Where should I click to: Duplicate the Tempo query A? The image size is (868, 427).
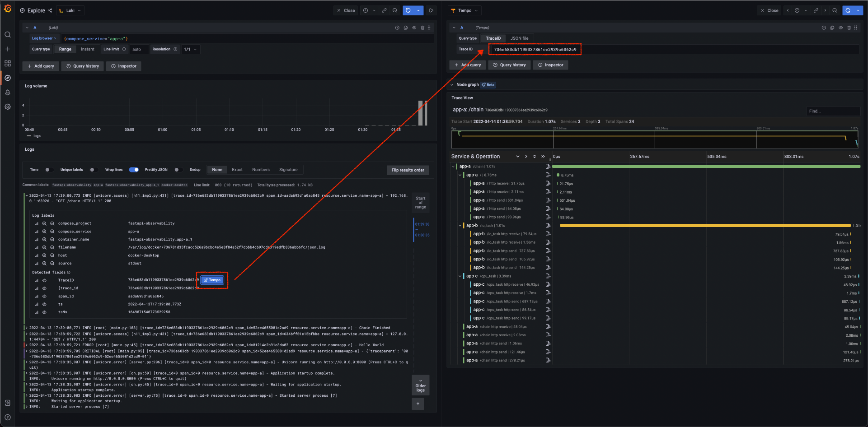coord(832,28)
